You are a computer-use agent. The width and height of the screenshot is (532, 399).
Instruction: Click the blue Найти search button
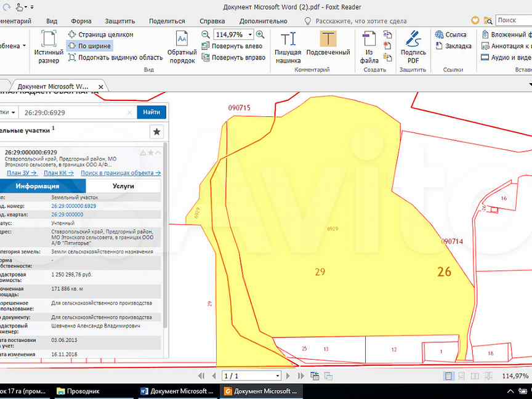tap(151, 112)
